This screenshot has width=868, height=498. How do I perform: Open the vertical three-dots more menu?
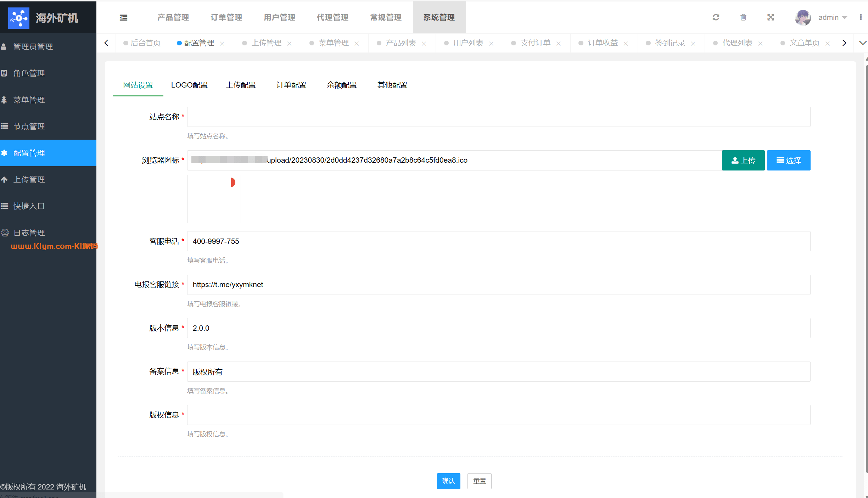[861, 17]
